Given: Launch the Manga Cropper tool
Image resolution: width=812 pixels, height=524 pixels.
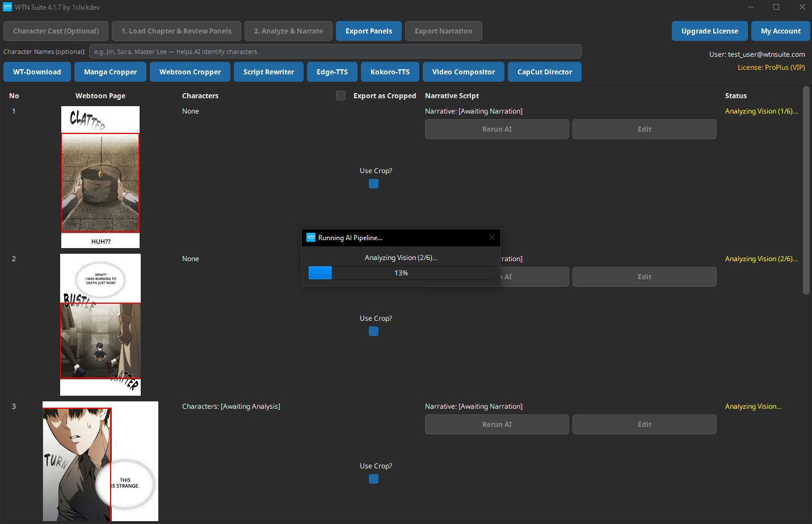Looking at the screenshot, I should click(x=110, y=72).
